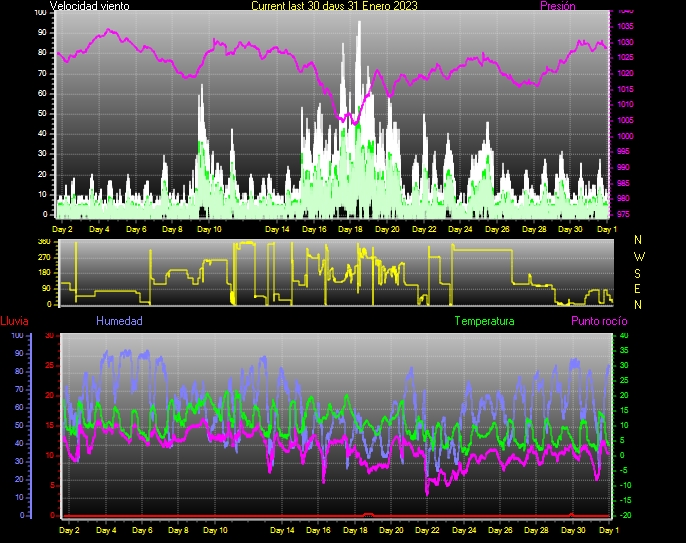Click the 25 rain scale value

tap(49, 365)
